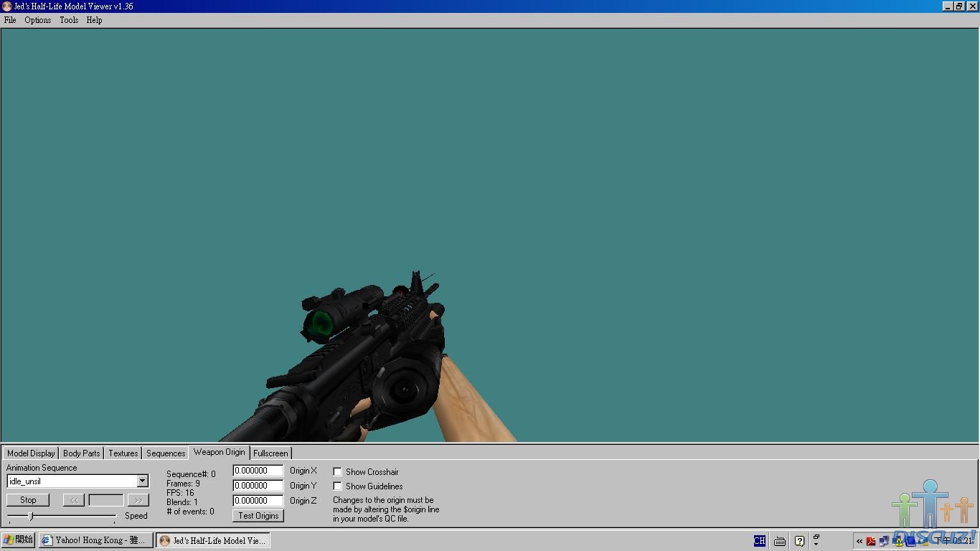Image resolution: width=980 pixels, height=551 pixels.
Task: Select the Weapon Origin tab
Action: coord(219,452)
